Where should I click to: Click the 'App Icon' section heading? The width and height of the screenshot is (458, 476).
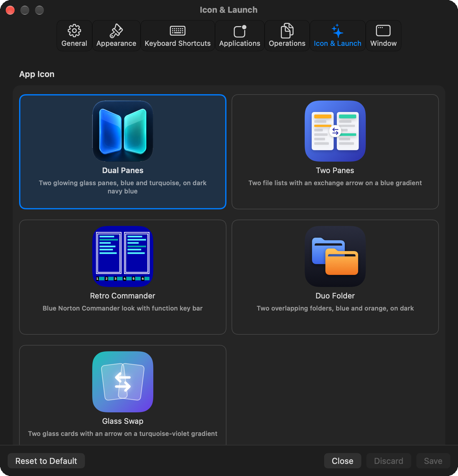pyautogui.click(x=37, y=74)
